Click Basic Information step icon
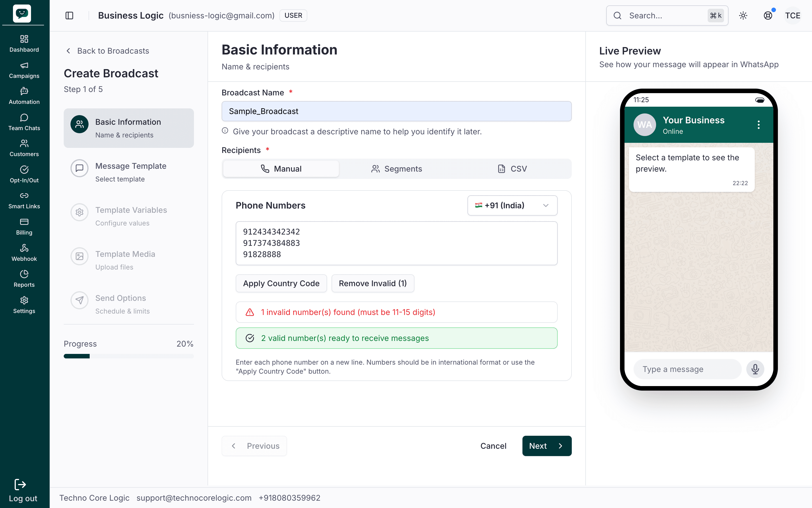This screenshot has height=508, width=812. click(x=80, y=124)
